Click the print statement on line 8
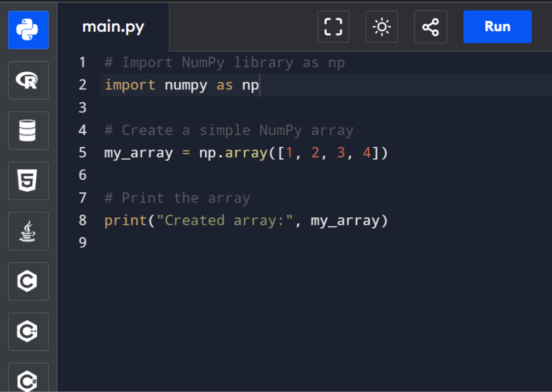 pyautogui.click(x=246, y=220)
